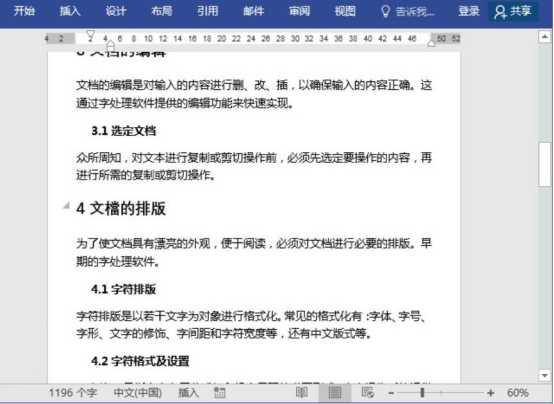Viewport: 554px width, 404px height.
Task: Click the scrollbar up arrow
Action: [544, 37]
